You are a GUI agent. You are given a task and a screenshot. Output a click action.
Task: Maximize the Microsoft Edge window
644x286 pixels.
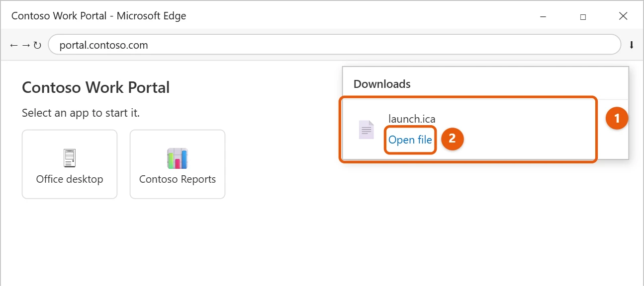(x=583, y=16)
